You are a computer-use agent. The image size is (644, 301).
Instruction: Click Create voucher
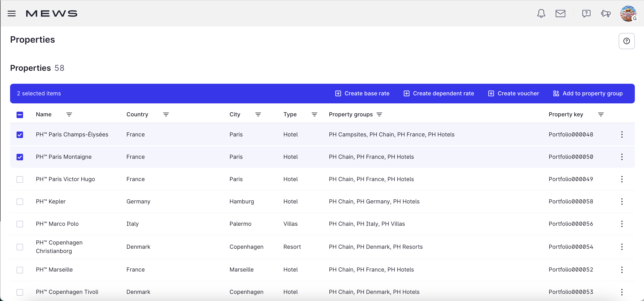(513, 93)
